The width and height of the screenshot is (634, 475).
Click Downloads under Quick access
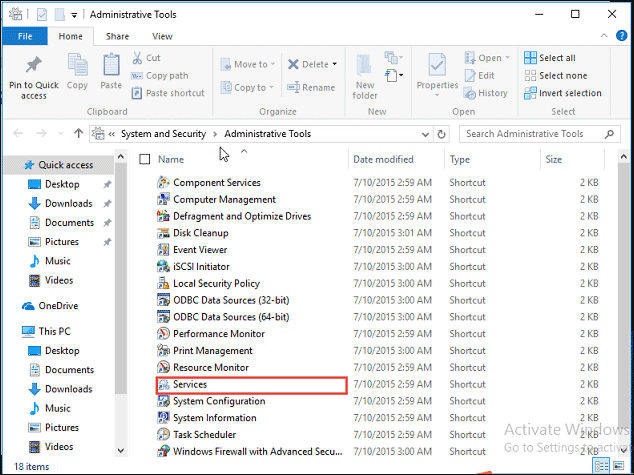(x=69, y=203)
